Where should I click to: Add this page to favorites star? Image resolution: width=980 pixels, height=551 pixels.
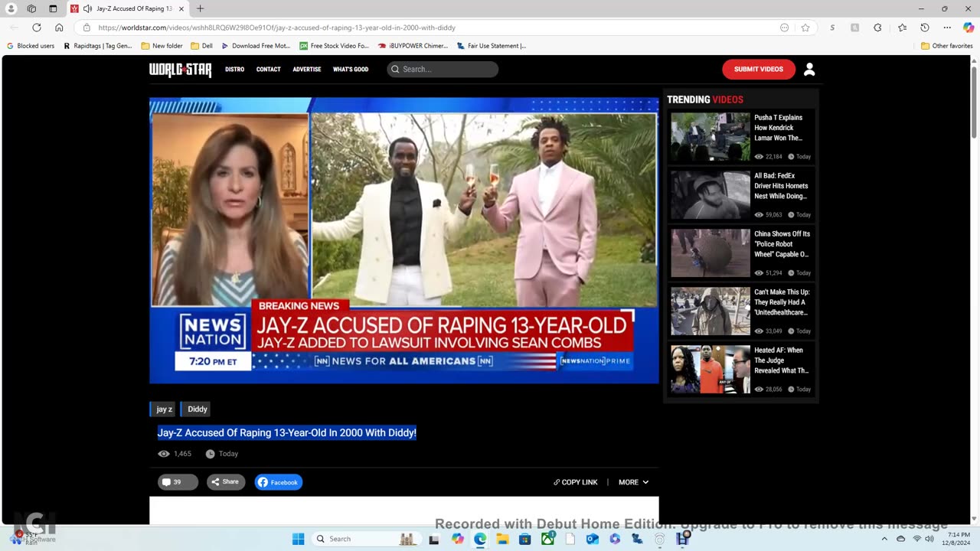[805, 28]
